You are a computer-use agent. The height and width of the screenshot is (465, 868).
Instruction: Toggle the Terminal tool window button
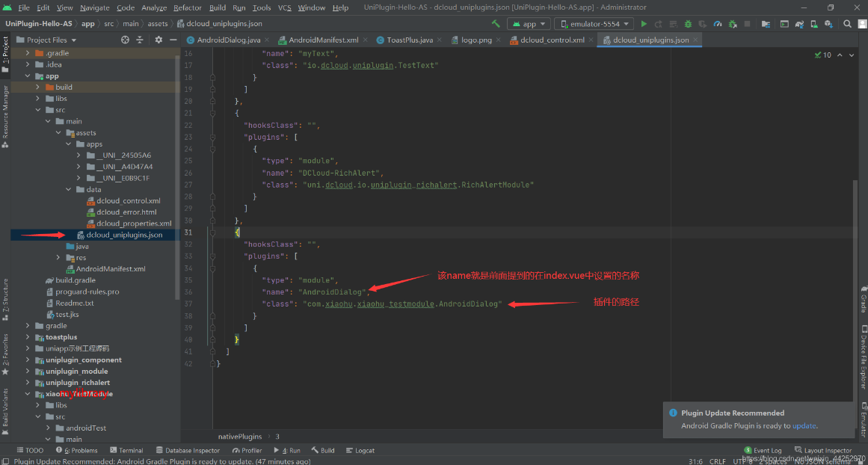(x=127, y=450)
